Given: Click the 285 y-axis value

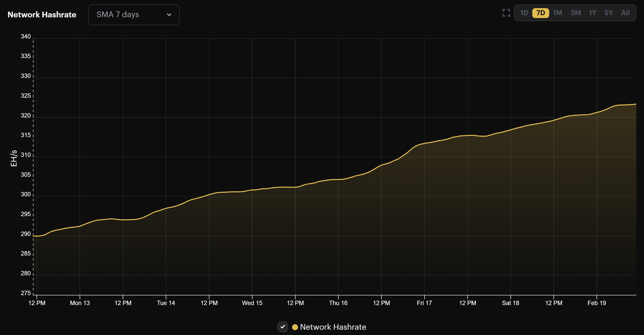Looking at the screenshot, I should (26, 254).
